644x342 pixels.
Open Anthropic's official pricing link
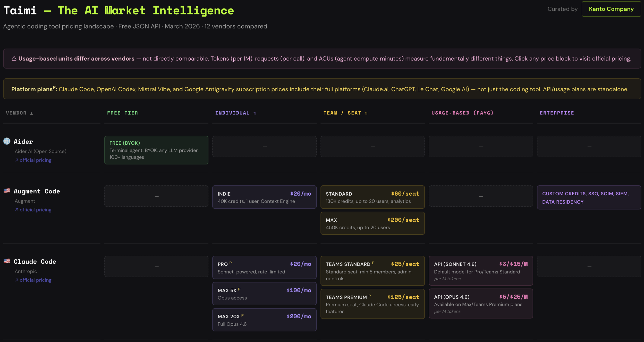coord(35,280)
